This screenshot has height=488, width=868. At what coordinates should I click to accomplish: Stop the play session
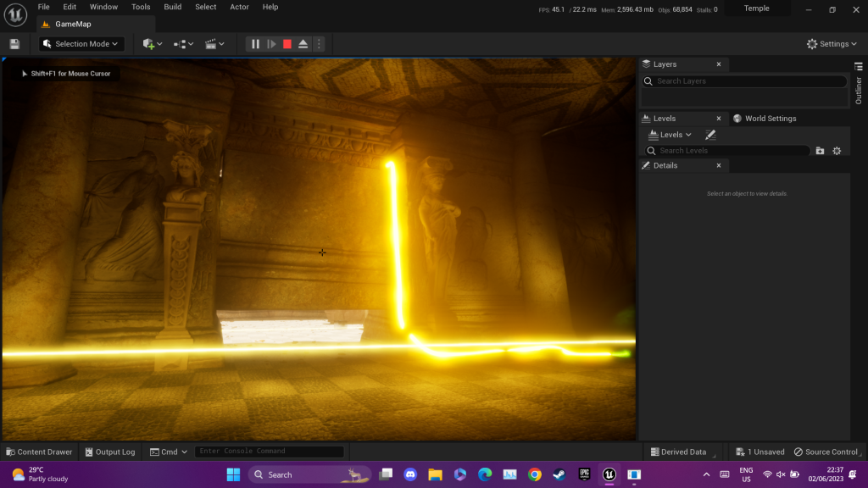(287, 44)
